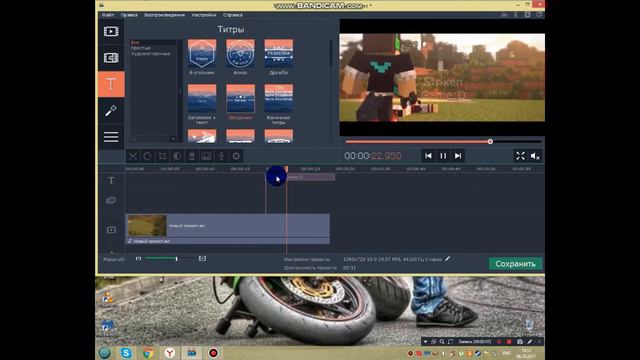Choose the Конечные титры preset

tap(278, 98)
